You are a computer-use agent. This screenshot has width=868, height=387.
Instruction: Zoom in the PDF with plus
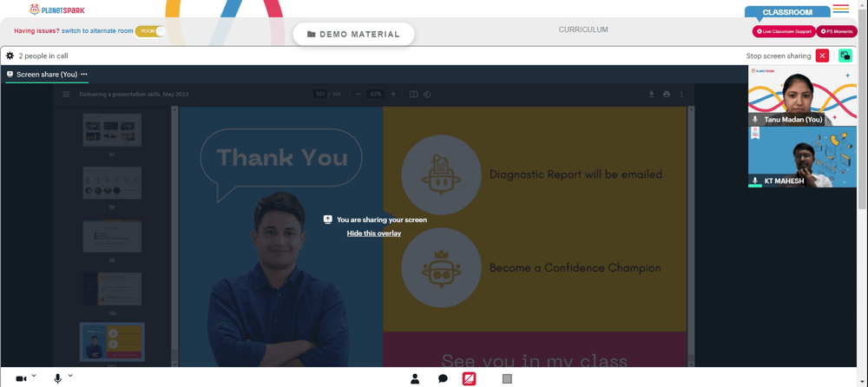(393, 94)
